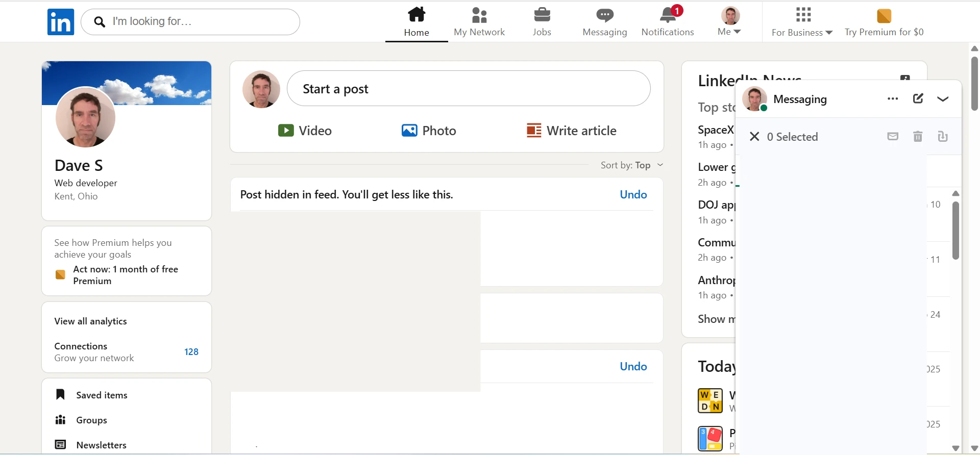Viewport: 980px width, 455px height.
Task: Open Messaging panel more options (three dots)
Action: coord(893,99)
